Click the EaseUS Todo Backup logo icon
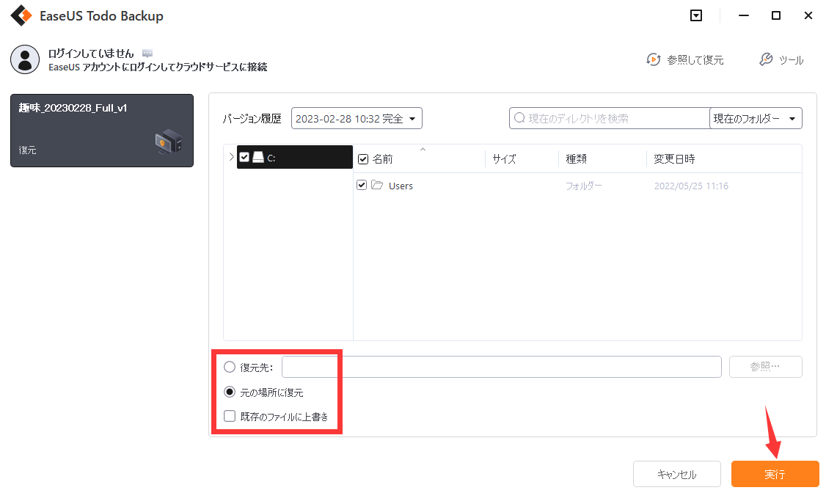The image size is (826, 504). [x=21, y=15]
